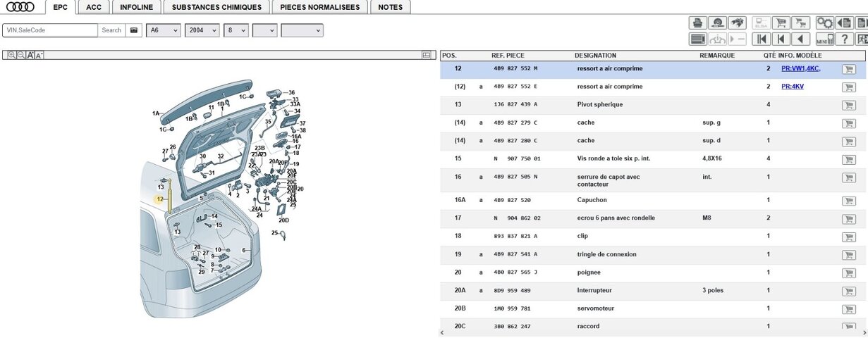Zoom in on the parts diagram

pyautogui.click(x=11, y=55)
